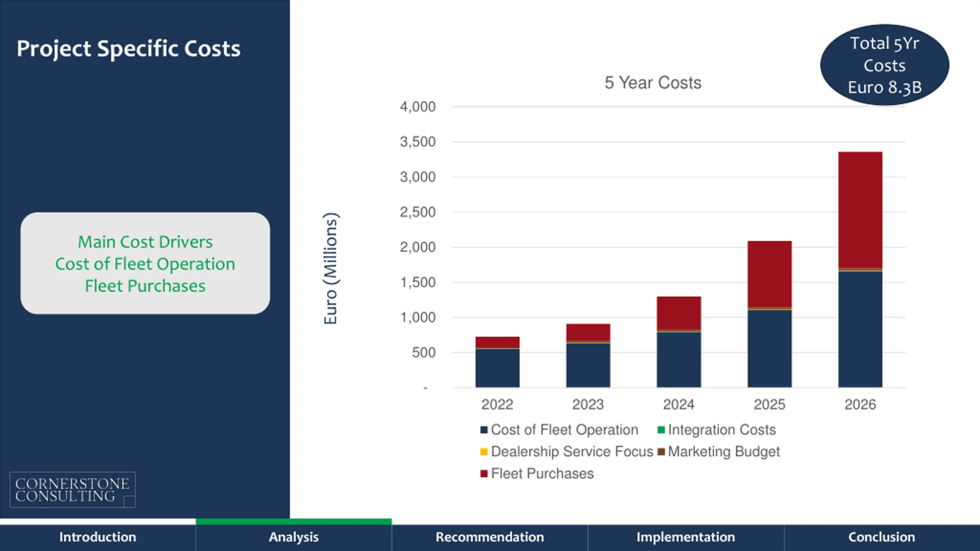Click the 'Euro (Millions)' axis title

[330, 268]
